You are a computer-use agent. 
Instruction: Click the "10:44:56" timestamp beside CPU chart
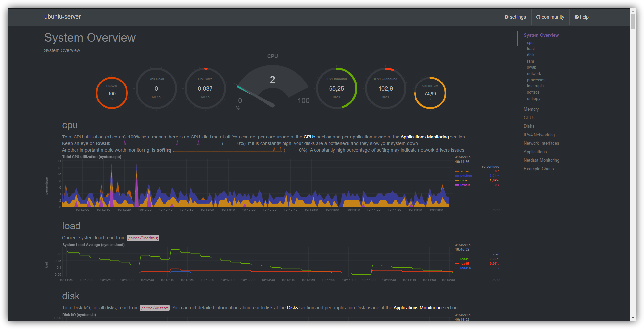[462, 162]
